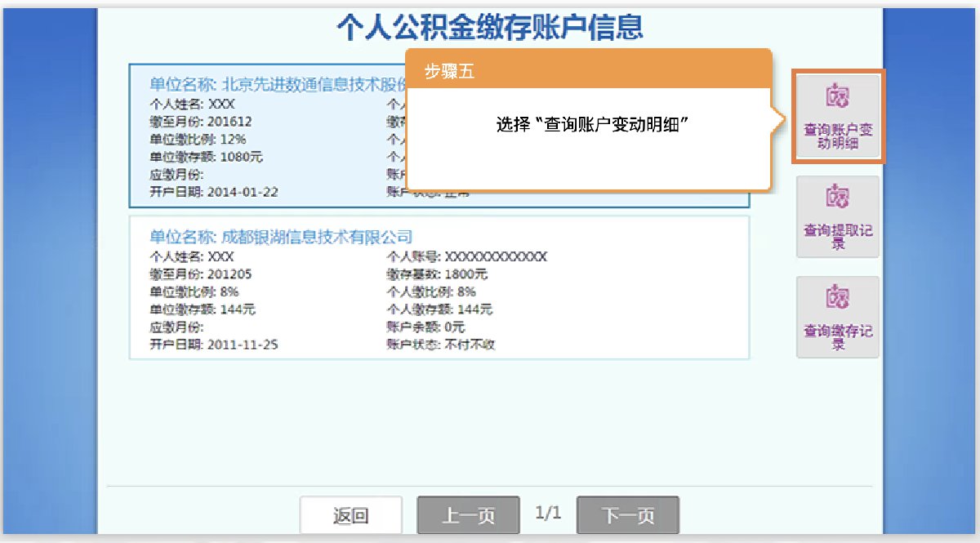Image resolution: width=980 pixels, height=543 pixels.
Task: Click the page indicator 1/1
Action: tap(548, 514)
